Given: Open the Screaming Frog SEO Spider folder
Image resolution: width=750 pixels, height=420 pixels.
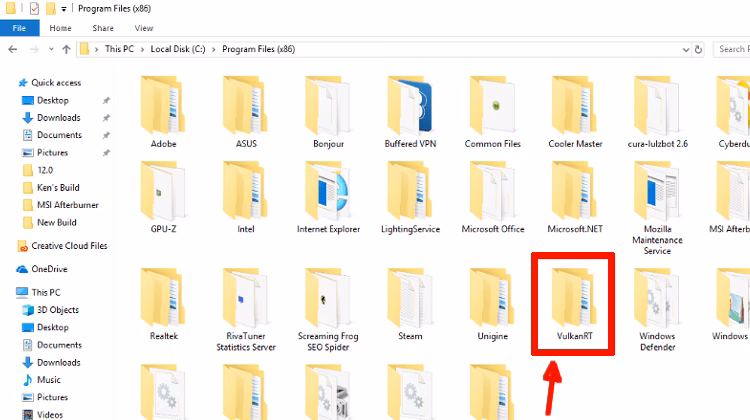Looking at the screenshot, I should click(328, 310).
